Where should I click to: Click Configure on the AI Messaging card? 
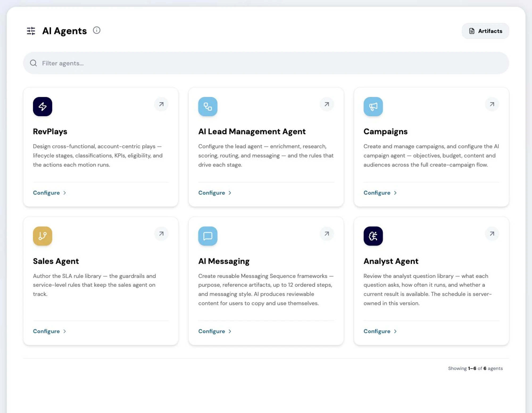(215, 331)
